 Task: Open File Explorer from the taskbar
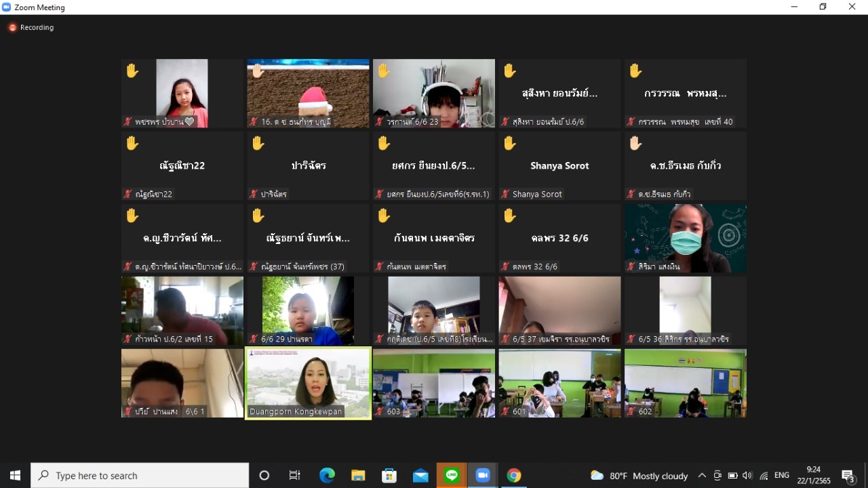[358, 476]
